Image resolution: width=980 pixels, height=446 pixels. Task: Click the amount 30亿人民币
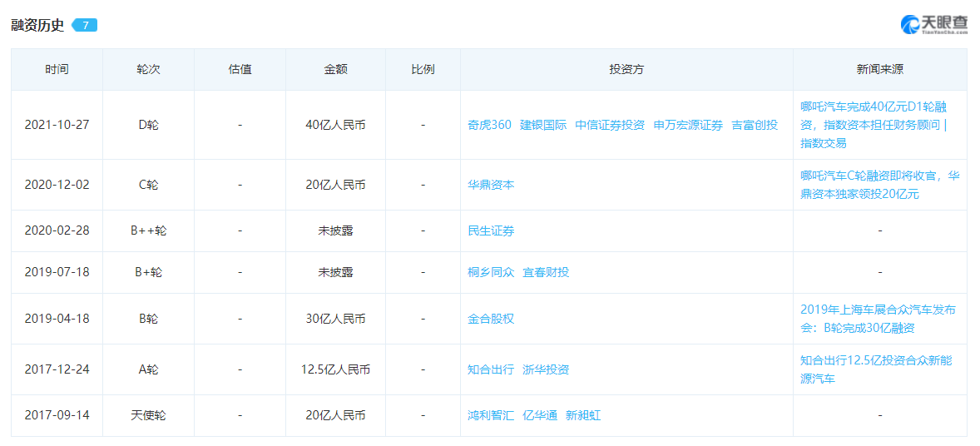point(335,319)
